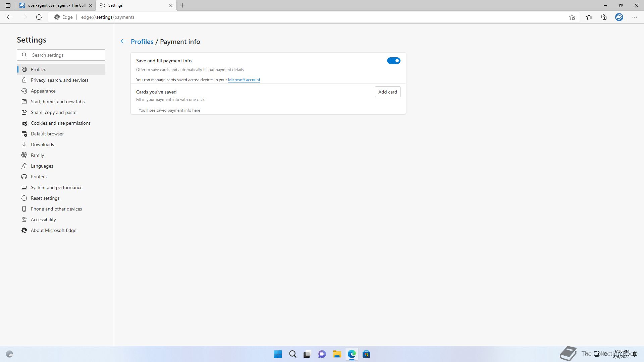Screen dimensions: 644x362
Task: Open Downloads settings
Action: click(61, 144)
